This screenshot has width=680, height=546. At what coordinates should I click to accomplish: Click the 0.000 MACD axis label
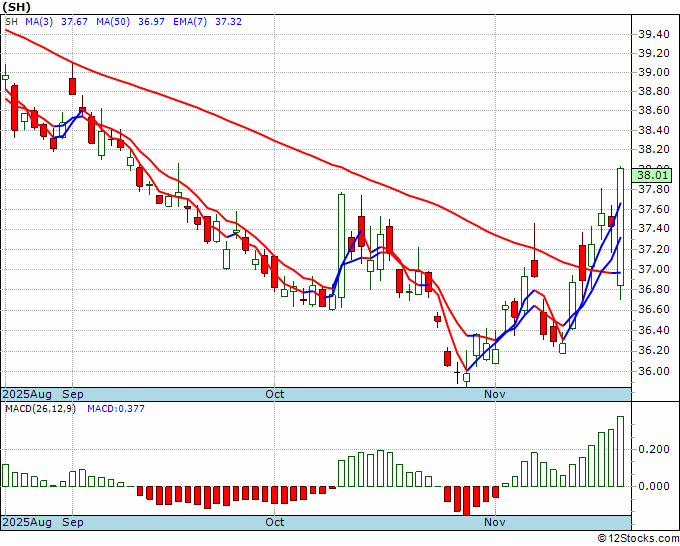(654, 487)
